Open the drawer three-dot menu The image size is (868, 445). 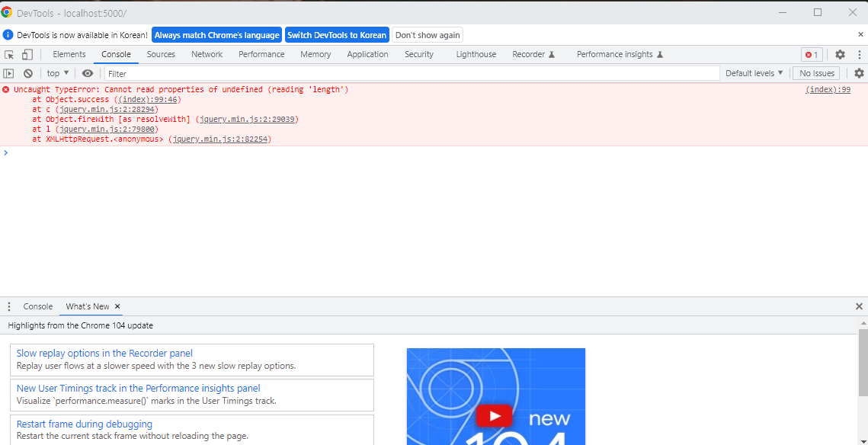tap(9, 306)
